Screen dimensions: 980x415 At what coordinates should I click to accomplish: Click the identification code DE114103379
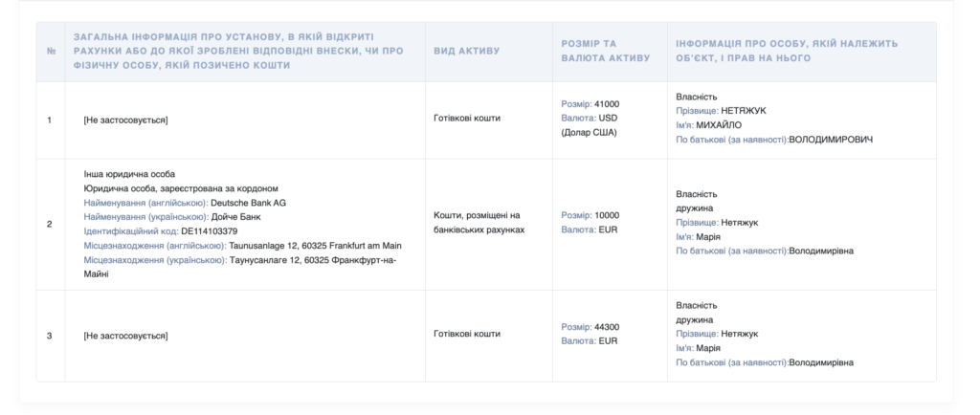point(209,231)
